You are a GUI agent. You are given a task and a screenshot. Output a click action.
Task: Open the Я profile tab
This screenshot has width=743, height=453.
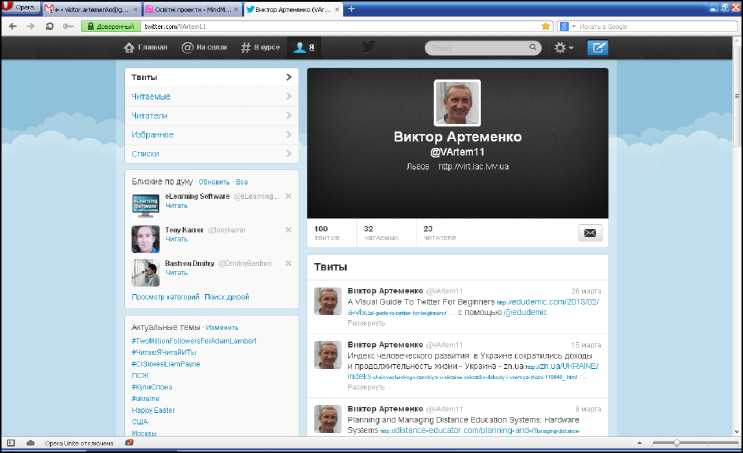304,47
